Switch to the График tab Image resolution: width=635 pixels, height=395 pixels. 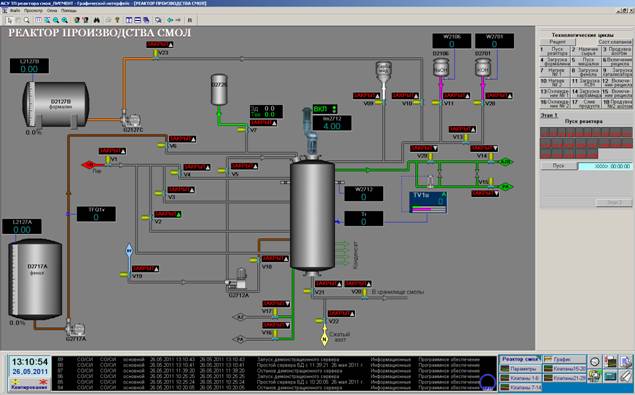point(564,359)
